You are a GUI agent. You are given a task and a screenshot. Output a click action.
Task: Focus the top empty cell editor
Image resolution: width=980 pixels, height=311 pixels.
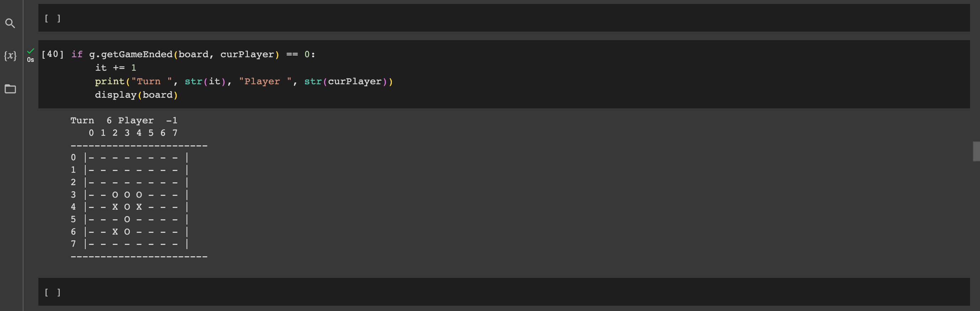(513, 18)
